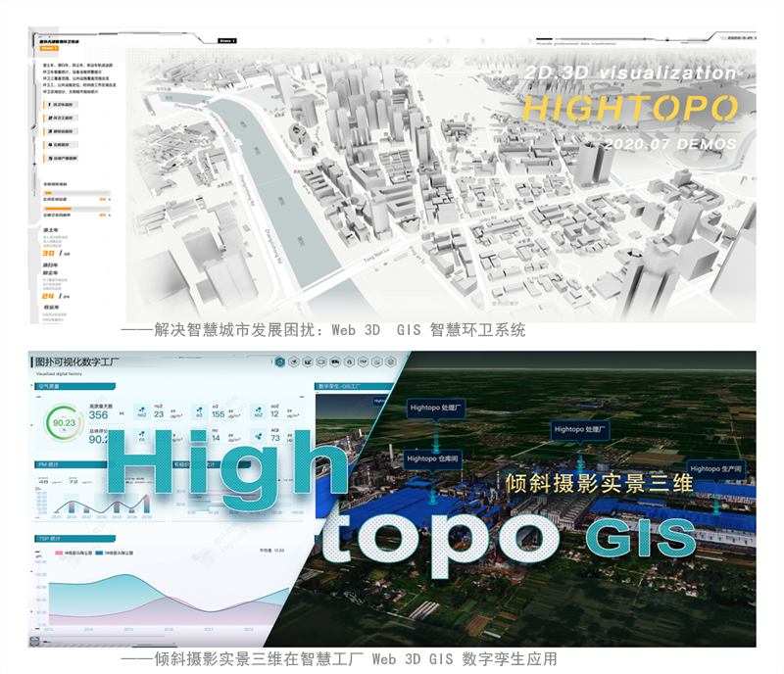
Task: Click the co molecule icon
Action: pyautogui.click(x=142, y=436)
